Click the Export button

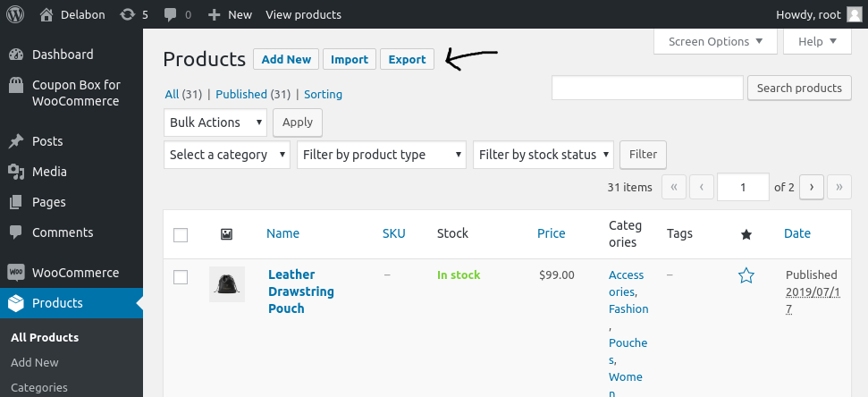407,59
